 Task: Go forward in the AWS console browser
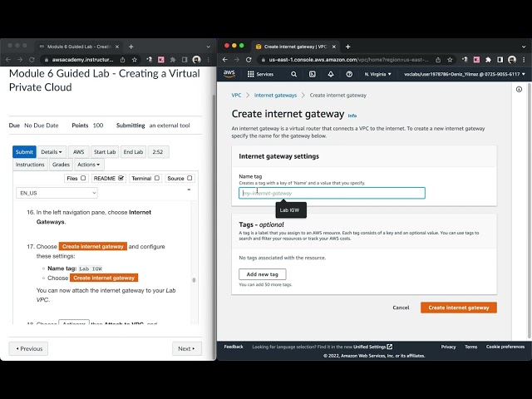point(237,60)
